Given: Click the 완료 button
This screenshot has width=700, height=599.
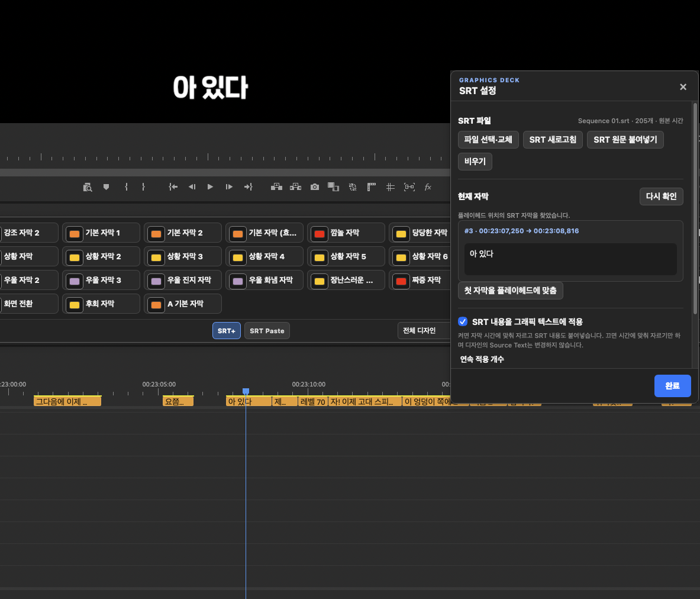Looking at the screenshot, I should click(672, 385).
